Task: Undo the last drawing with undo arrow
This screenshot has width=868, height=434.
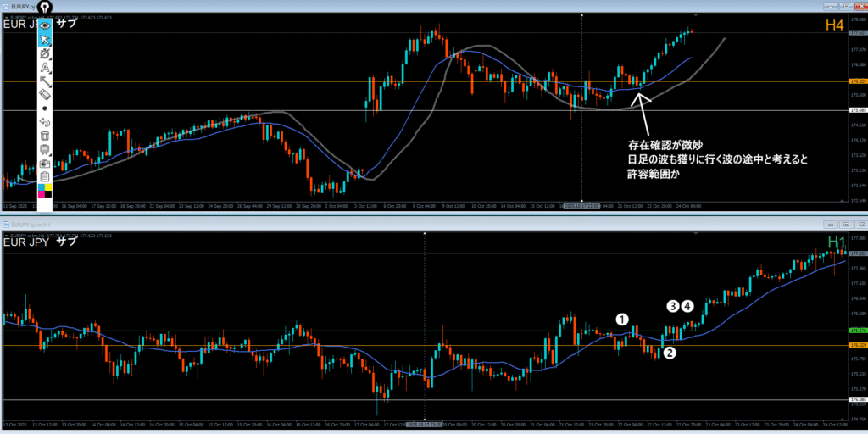Action: coord(45,121)
